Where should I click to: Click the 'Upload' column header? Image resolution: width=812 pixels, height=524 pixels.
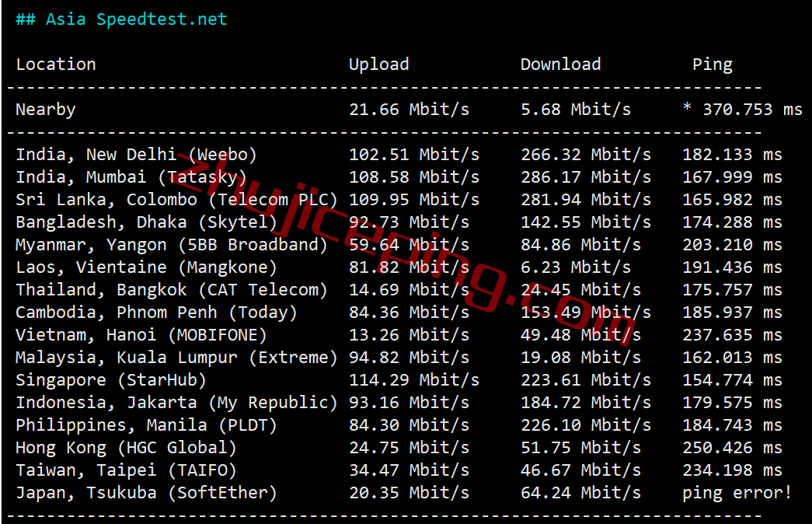tap(379, 65)
